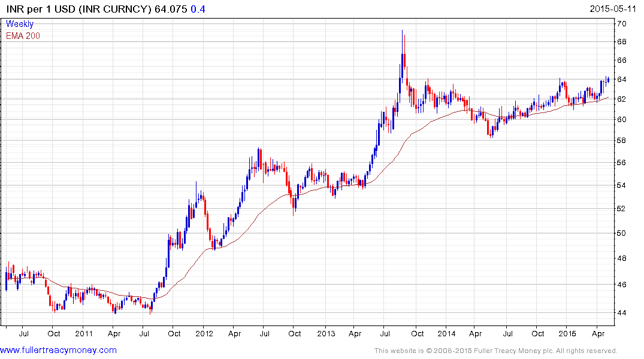
Task: Open the www.fullertreacymoney.com link
Action: click(x=58, y=350)
